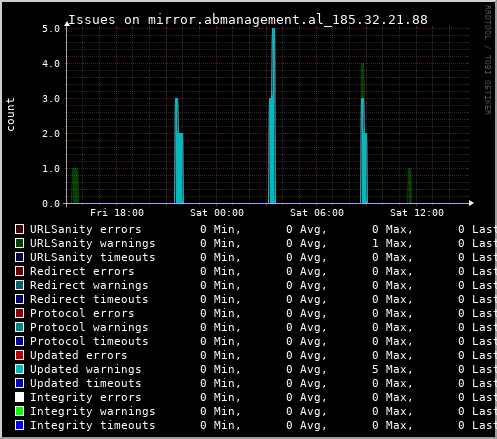The width and height of the screenshot is (497, 439).
Task: Click the Integrity timeouts blue swatch
Action: (19, 425)
